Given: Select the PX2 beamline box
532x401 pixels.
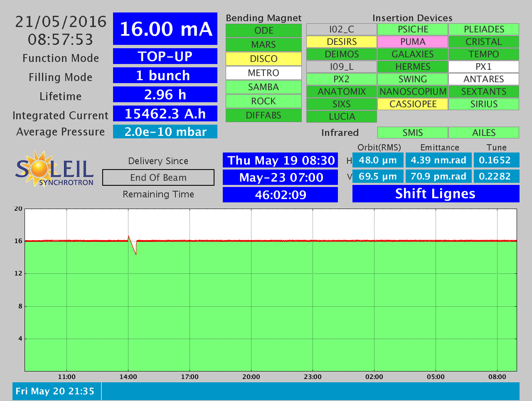Looking at the screenshot, I should (342, 79).
